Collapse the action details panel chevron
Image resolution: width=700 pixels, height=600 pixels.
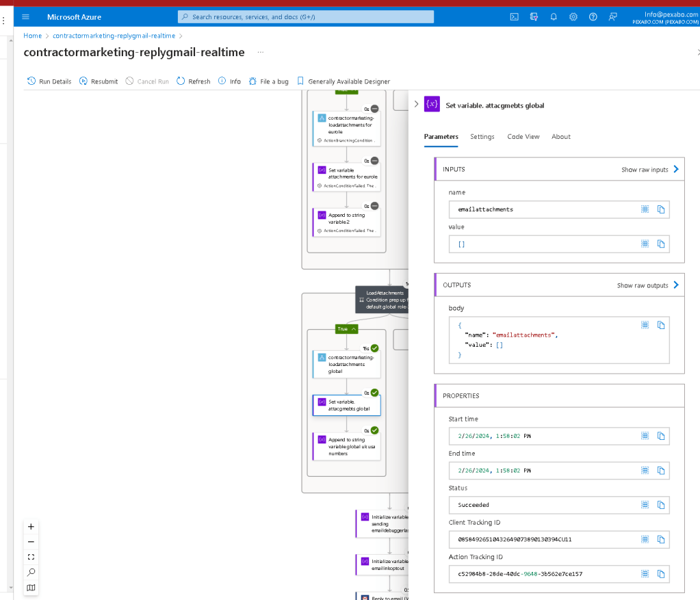click(416, 104)
